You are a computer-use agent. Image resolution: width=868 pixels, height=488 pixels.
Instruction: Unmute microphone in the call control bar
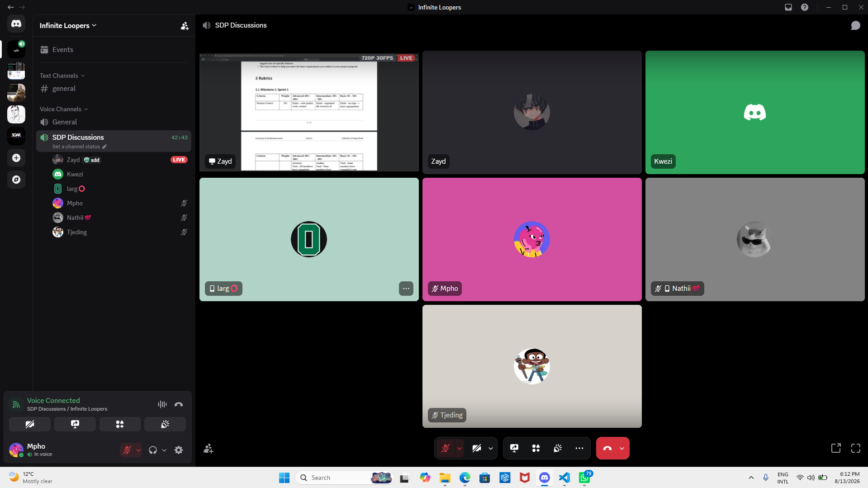446,448
